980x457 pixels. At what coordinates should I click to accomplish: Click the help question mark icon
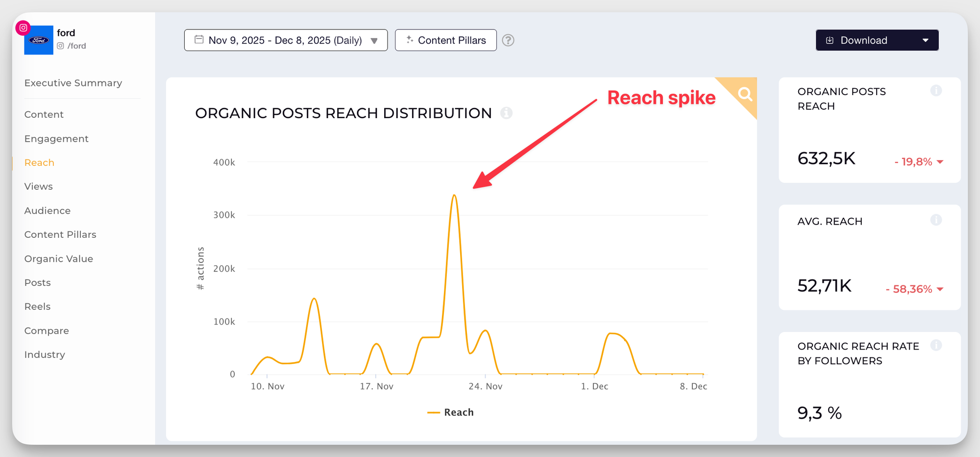tap(508, 40)
